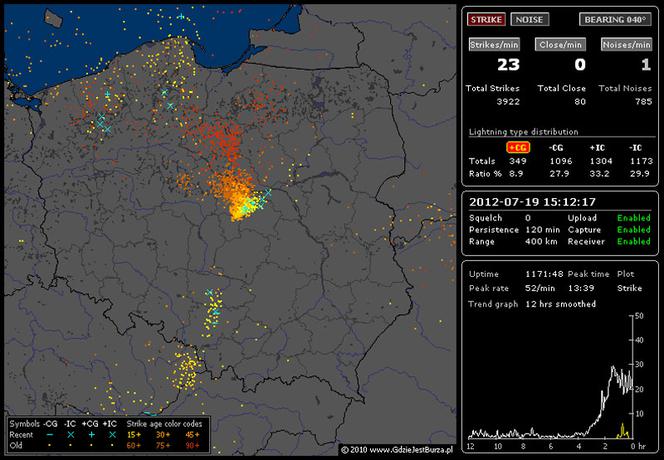Click the Noises/min label button
664x460 pixels.
pyautogui.click(x=626, y=44)
